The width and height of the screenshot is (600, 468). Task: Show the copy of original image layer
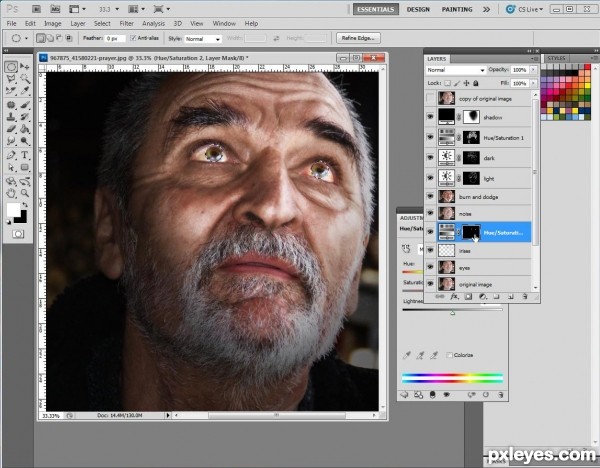coord(430,98)
